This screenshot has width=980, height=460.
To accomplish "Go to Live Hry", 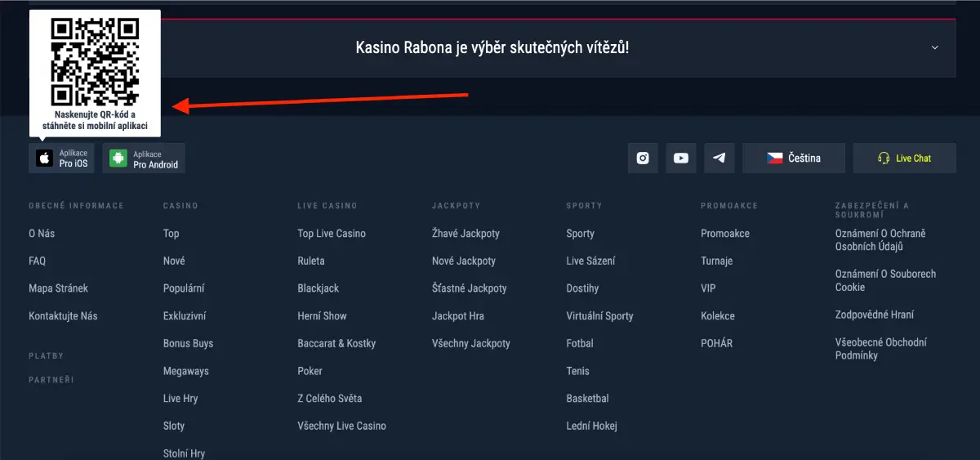I will (x=180, y=399).
